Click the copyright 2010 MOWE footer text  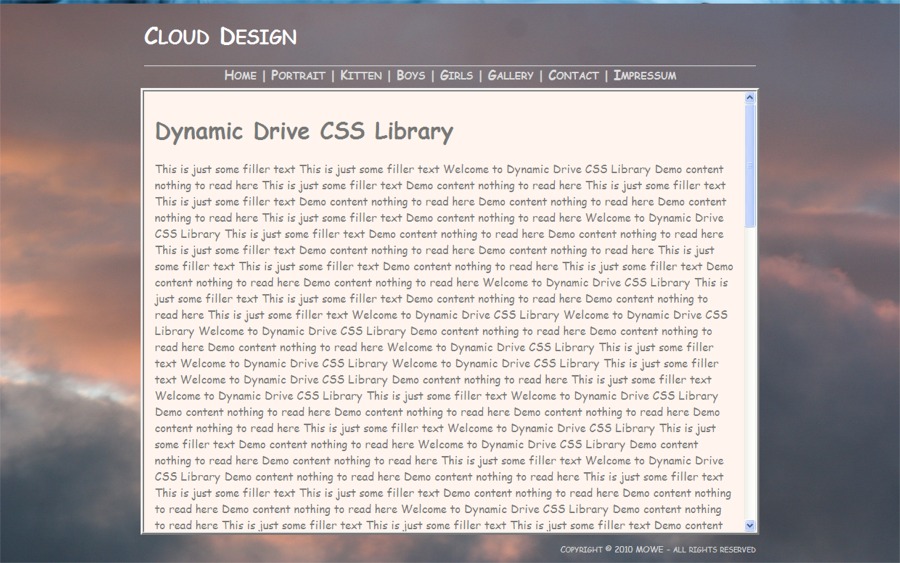(x=658, y=549)
